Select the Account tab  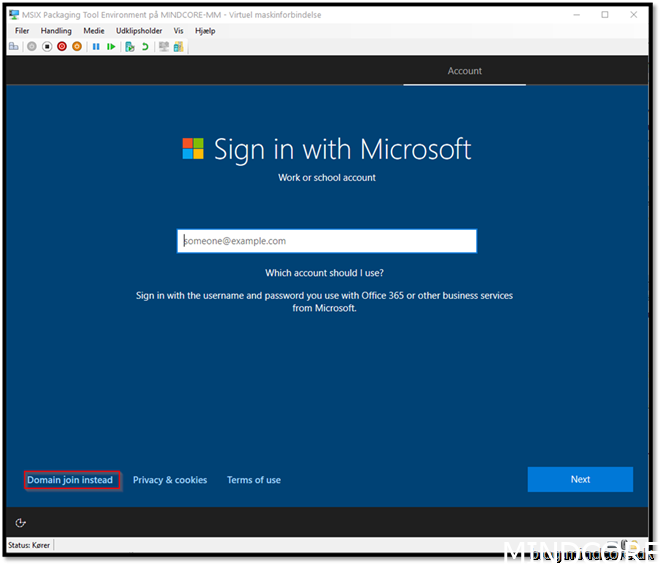464,71
